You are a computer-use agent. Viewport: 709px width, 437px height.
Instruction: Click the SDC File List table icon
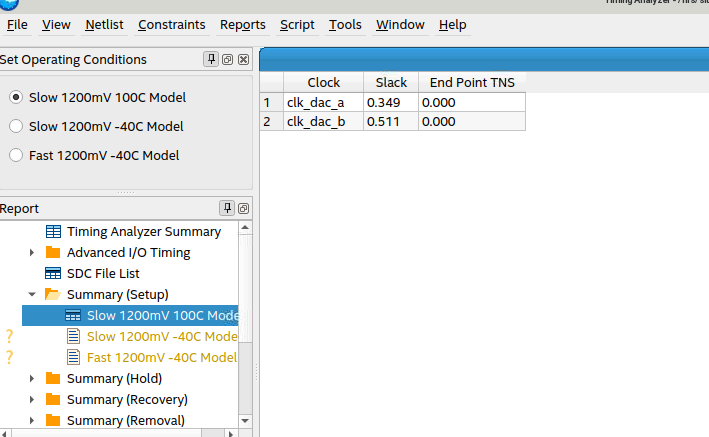click(53, 273)
